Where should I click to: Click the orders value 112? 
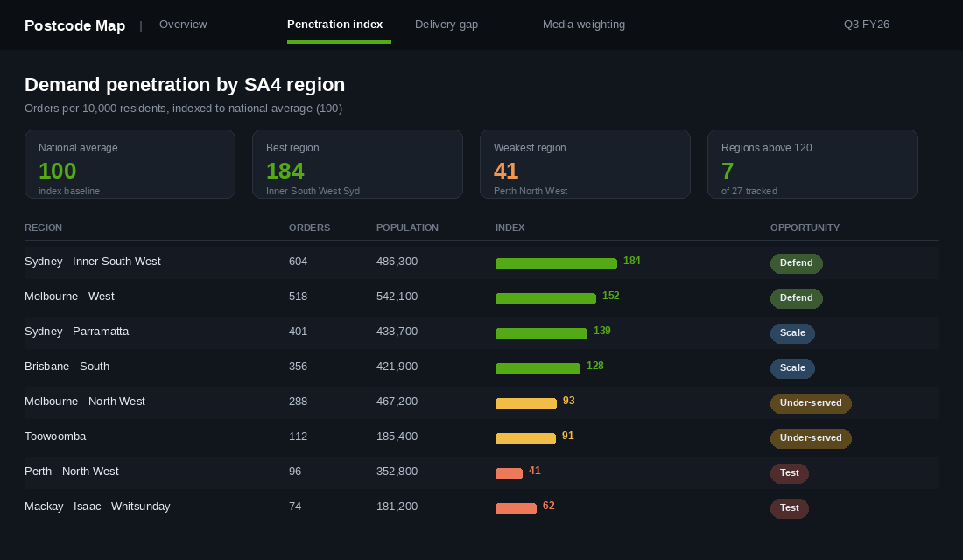point(298,437)
